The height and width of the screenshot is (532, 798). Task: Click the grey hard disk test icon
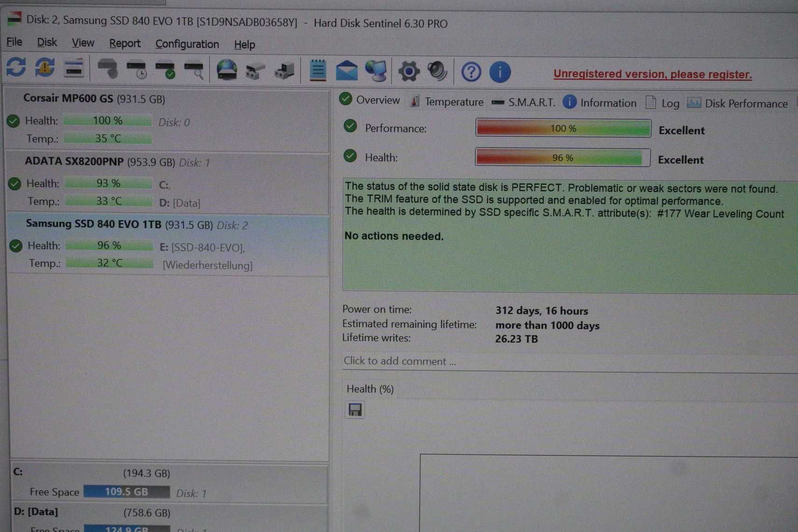pos(107,69)
